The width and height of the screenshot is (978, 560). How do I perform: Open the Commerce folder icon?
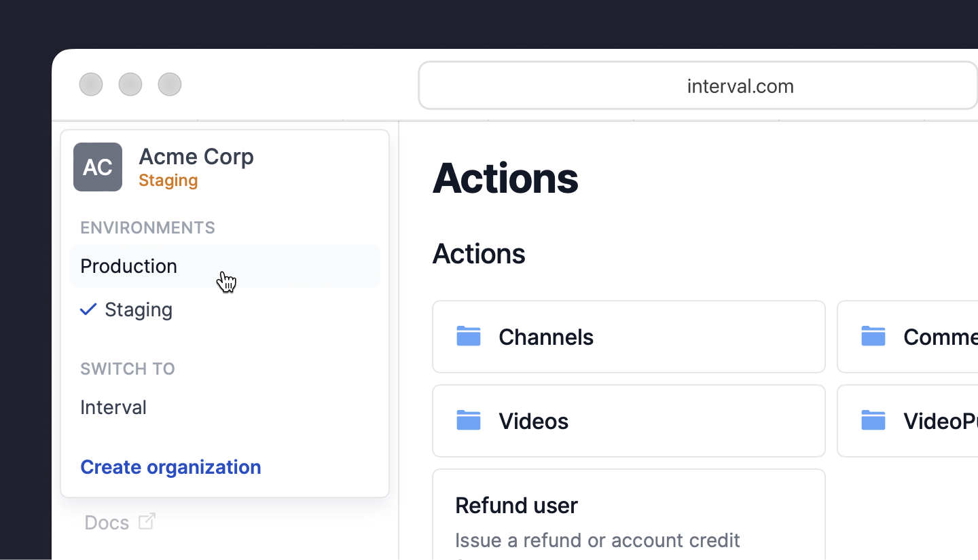(x=873, y=335)
